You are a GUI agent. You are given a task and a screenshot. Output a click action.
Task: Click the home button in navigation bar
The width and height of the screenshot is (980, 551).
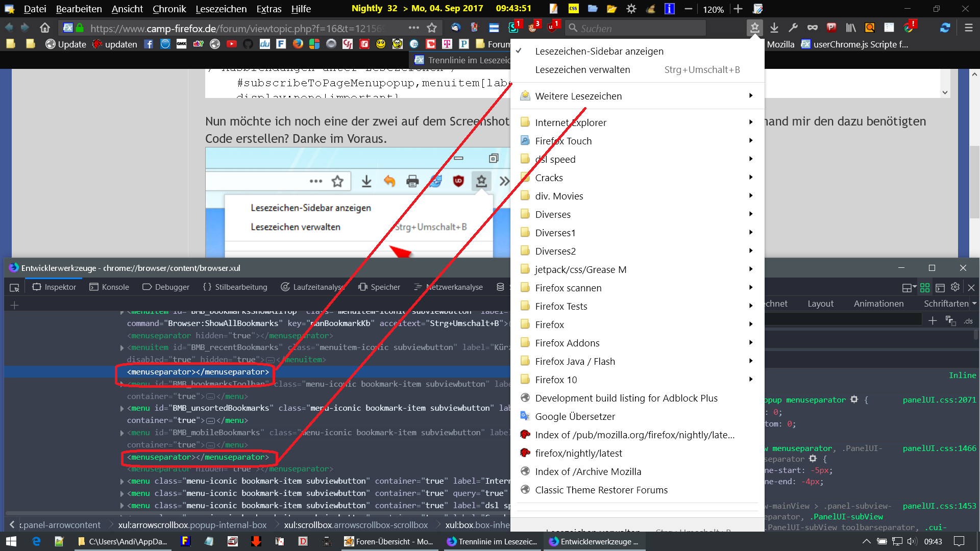tap(45, 28)
